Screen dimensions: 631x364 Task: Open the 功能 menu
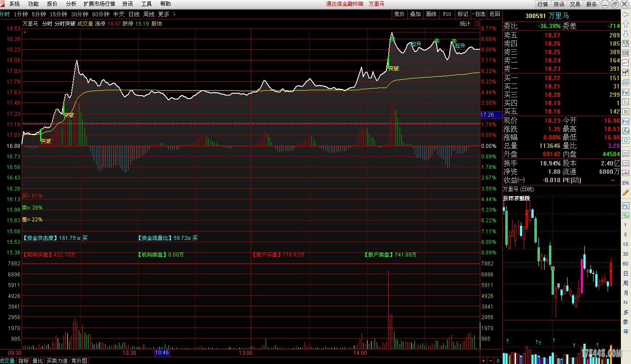pos(33,4)
